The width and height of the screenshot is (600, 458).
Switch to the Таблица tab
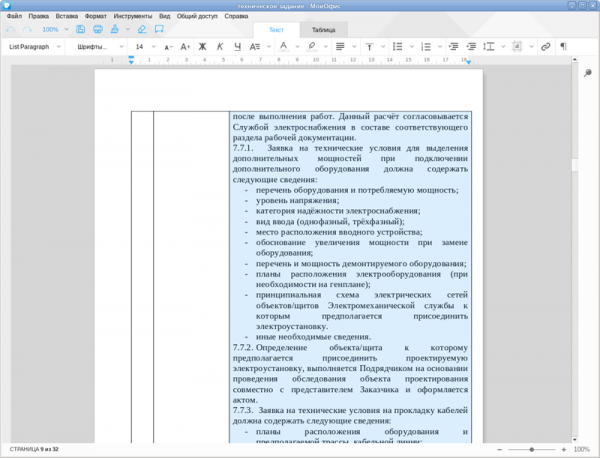[323, 30]
